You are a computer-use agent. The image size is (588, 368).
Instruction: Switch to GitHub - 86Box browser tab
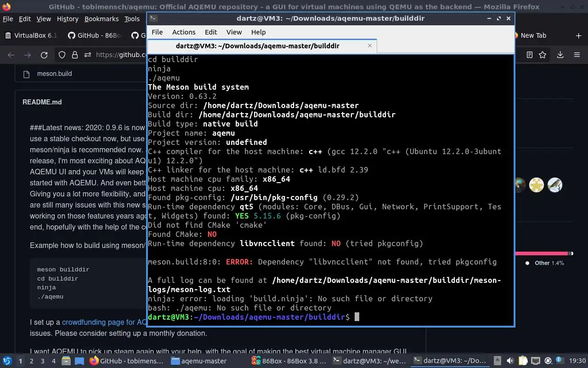[94, 35]
